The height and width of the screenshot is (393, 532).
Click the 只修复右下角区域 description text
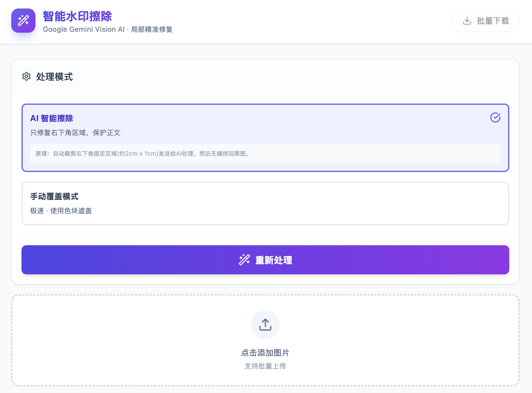point(75,133)
